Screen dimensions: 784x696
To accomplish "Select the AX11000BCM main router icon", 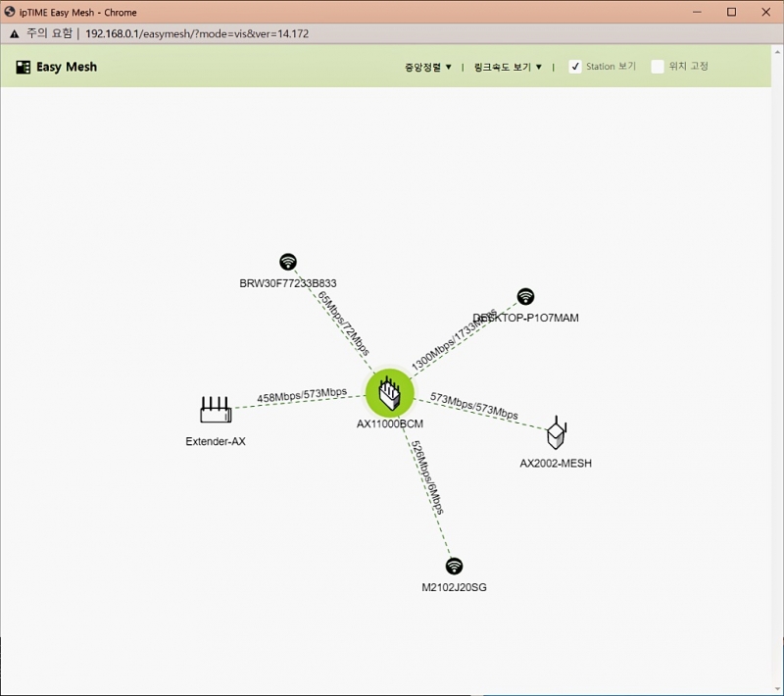I will click(x=390, y=393).
